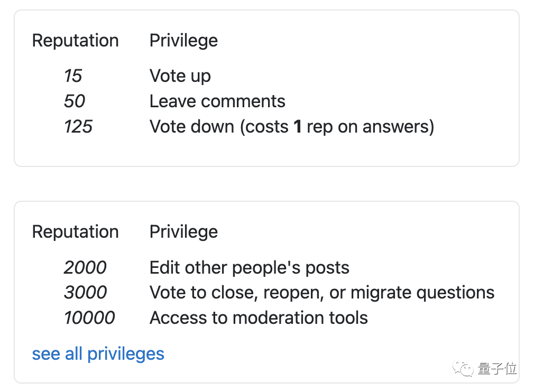Viewport: 534px width, 392px height.
Task: Click the "Vote down" privilege entry
Action: coord(291,127)
